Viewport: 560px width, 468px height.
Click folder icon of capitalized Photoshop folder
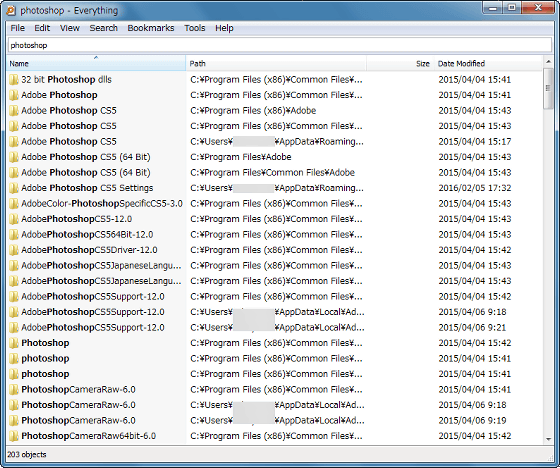14,343
